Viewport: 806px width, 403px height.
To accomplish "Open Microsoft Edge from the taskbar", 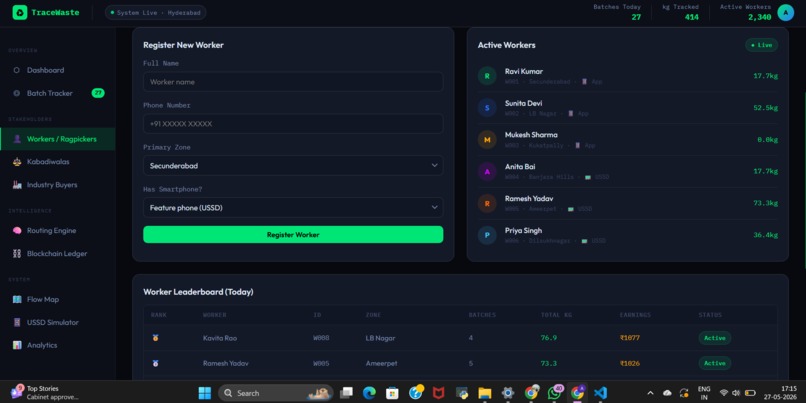I will (369, 393).
